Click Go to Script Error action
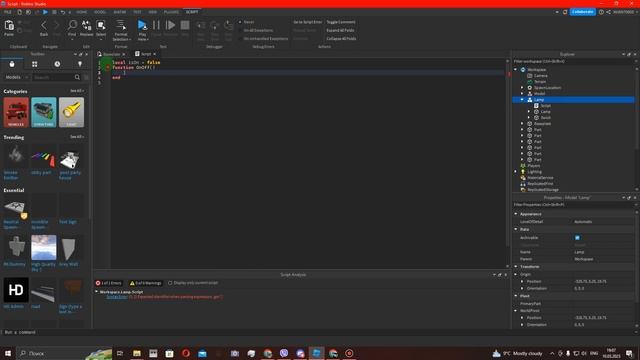 pyautogui.click(x=307, y=22)
